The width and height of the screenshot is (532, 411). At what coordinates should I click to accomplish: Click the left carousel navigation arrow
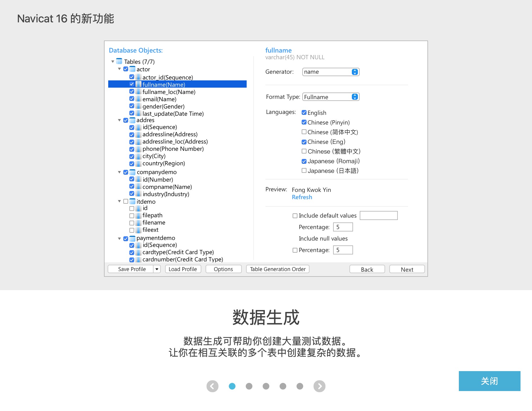coord(212,386)
